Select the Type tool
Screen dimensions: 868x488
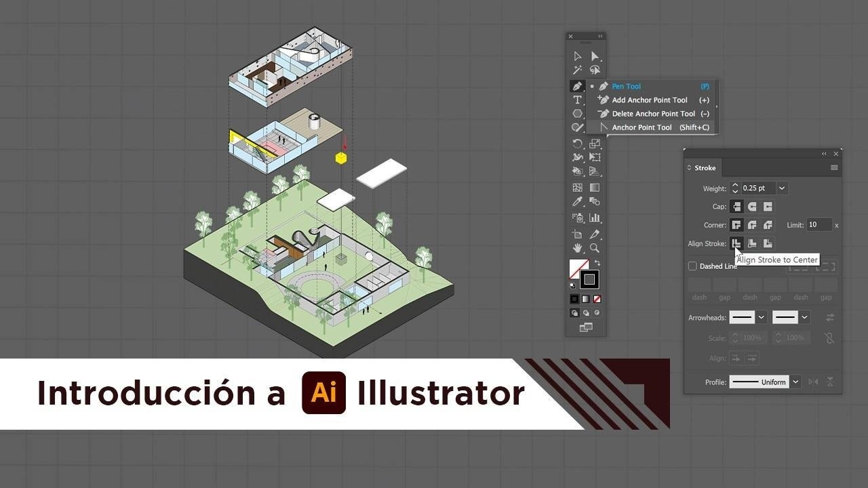[x=577, y=100]
